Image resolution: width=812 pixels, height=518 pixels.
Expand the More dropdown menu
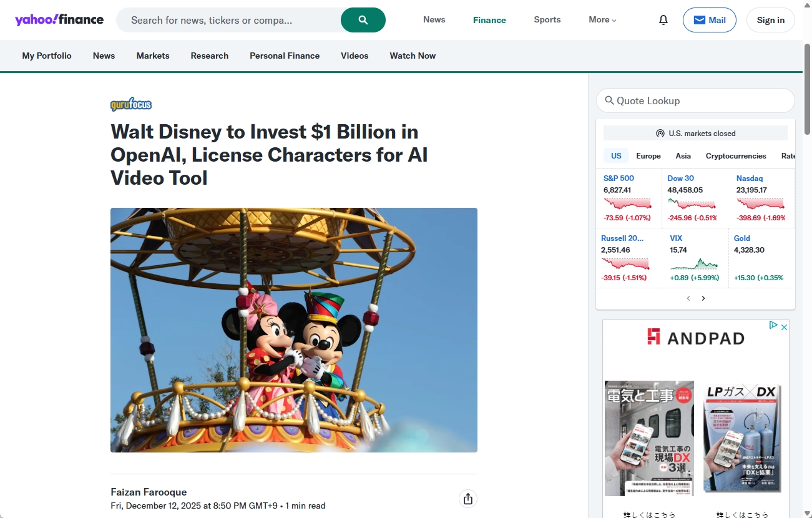[602, 20]
